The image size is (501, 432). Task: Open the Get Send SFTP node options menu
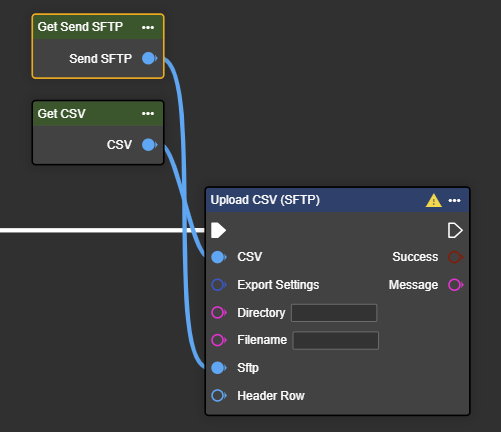(x=148, y=27)
